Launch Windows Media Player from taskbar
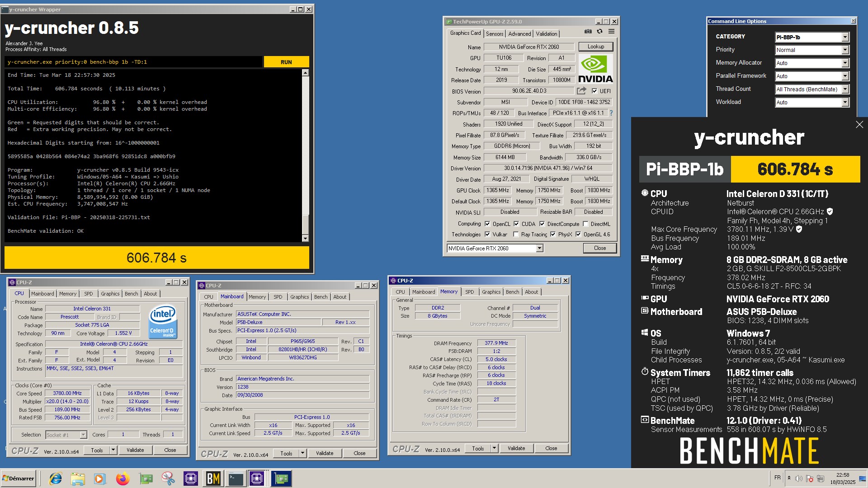The image size is (868, 488). click(100, 479)
